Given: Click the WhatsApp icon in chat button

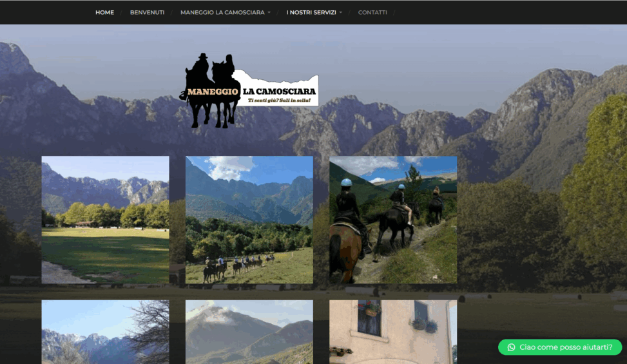Looking at the screenshot, I should coord(511,347).
